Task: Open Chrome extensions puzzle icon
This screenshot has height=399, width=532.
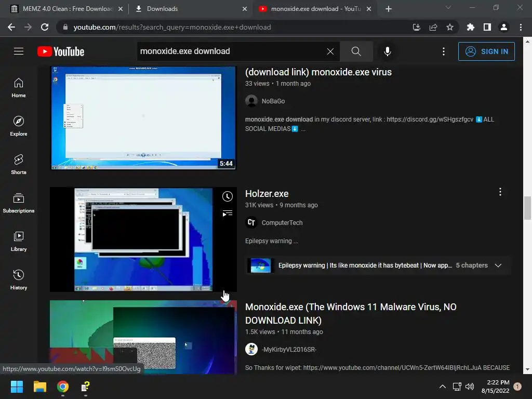Action: 471,27
